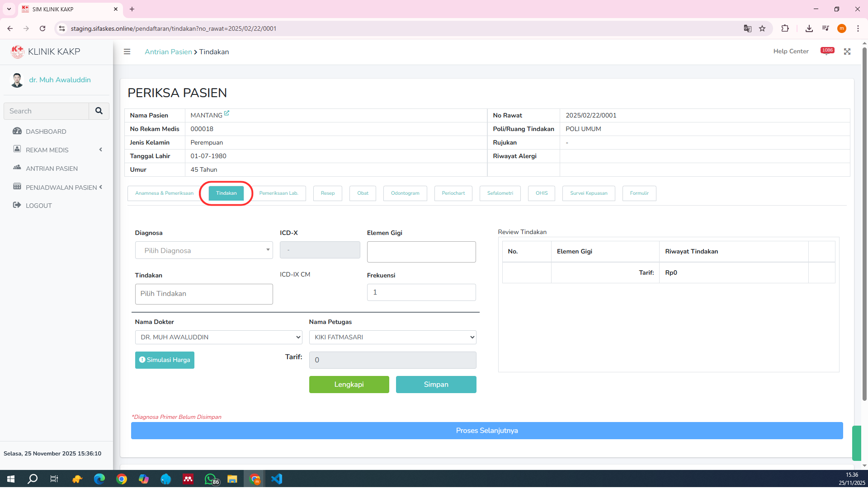868x488 pixels.
Task: Open the Nama Dokter dropdown
Action: pyautogui.click(x=218, y=337)
